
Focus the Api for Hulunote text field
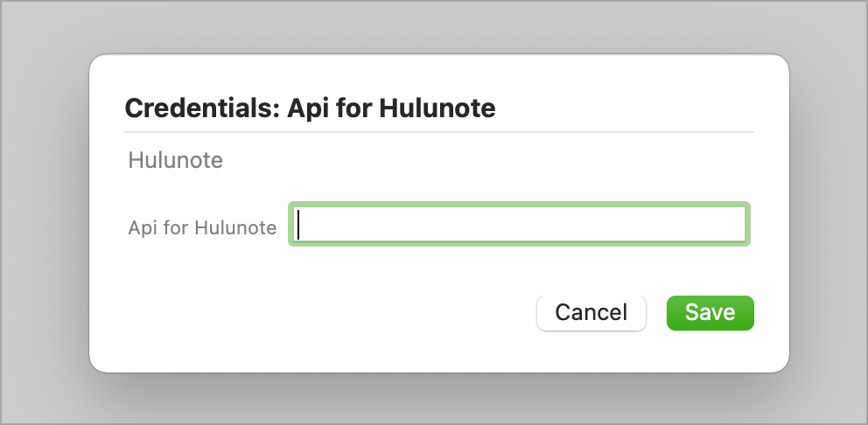point(519,225)
